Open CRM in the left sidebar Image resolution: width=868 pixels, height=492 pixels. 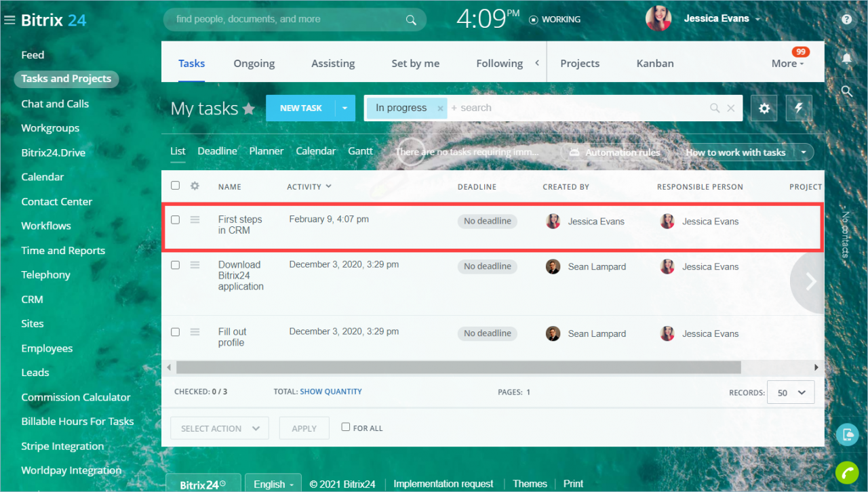point(32,299)
